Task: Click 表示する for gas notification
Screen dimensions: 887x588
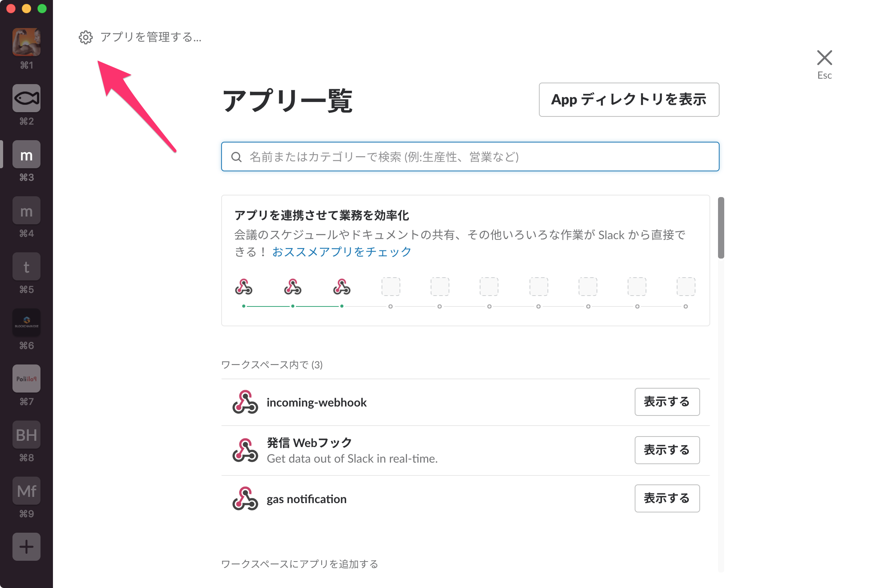Action: click(667, 498)
